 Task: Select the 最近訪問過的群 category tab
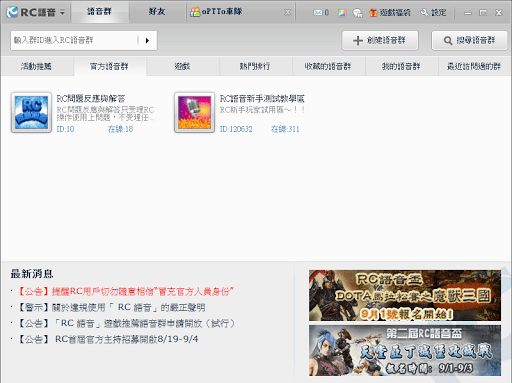click(474, 66)
